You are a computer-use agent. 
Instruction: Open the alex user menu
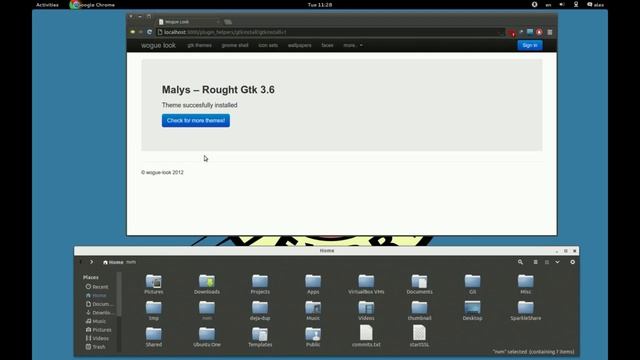pos(596,5)
